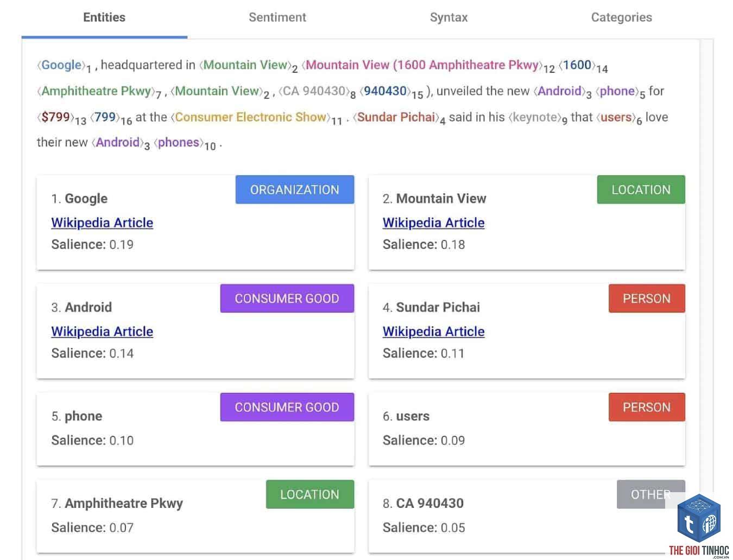Click the PERSON badge on Sundar Pichai card
This screenshot has width=733, height=560.
646,298
